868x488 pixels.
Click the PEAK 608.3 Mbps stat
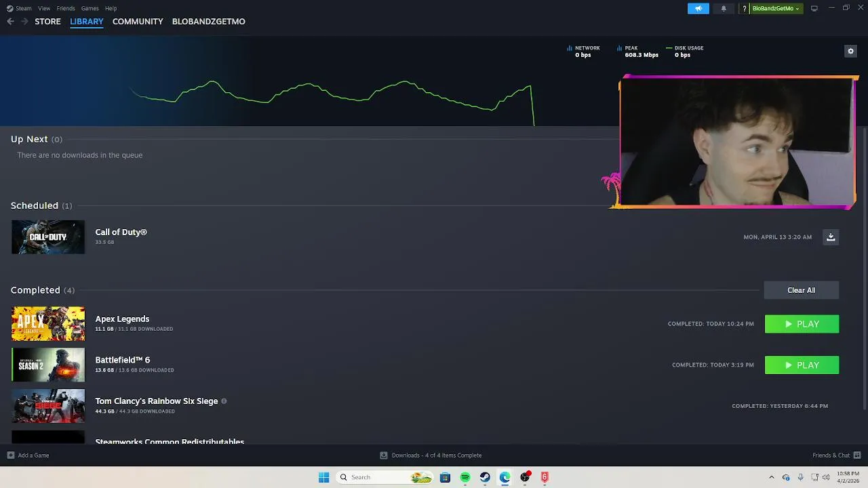(637, 52)
